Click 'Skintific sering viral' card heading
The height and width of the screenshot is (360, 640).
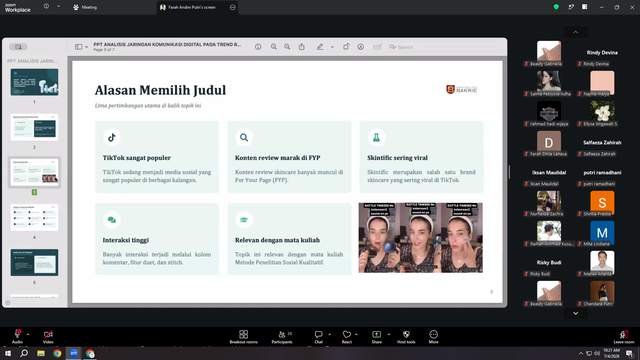(397, 158)
